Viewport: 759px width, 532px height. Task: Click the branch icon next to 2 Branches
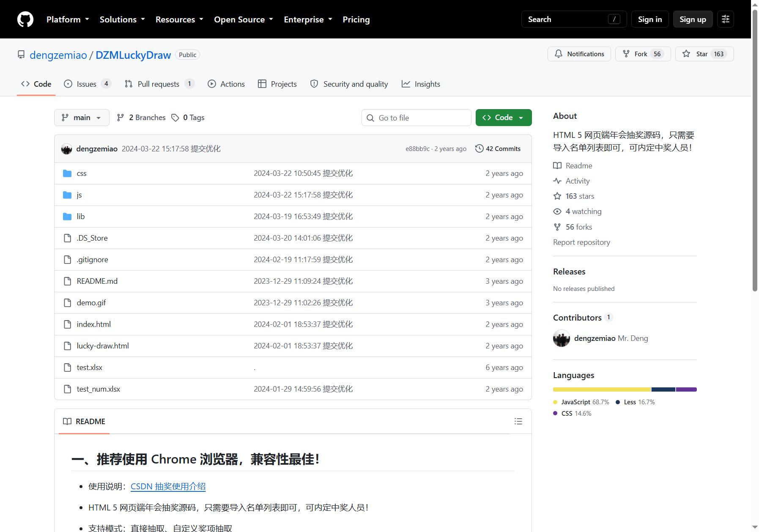pos(121,118)
